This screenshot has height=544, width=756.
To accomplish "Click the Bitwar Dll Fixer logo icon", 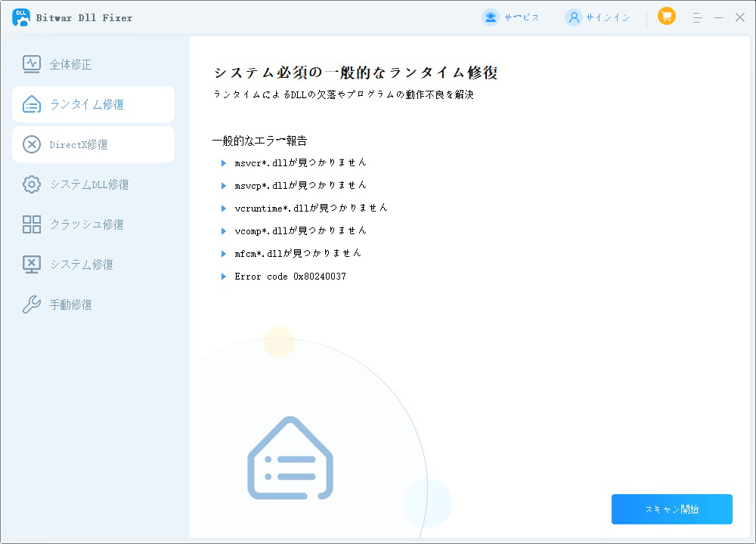I will click(x=20, y=17).
